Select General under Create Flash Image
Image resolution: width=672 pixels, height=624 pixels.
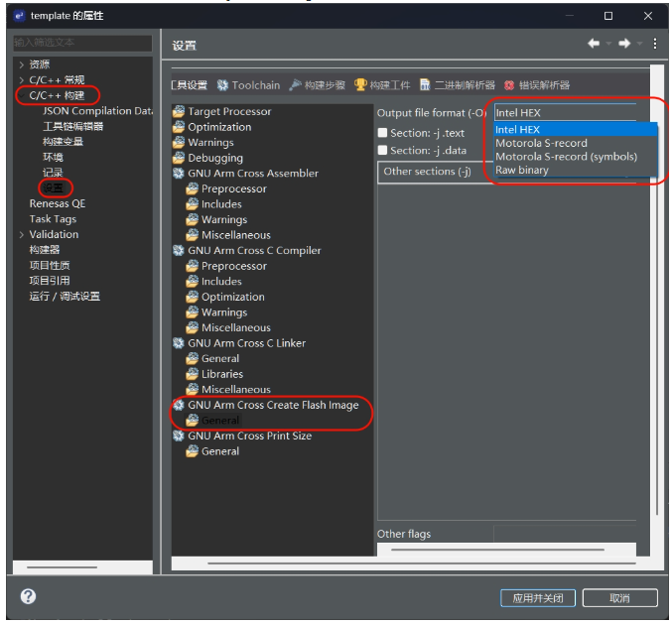pos(220,421)
